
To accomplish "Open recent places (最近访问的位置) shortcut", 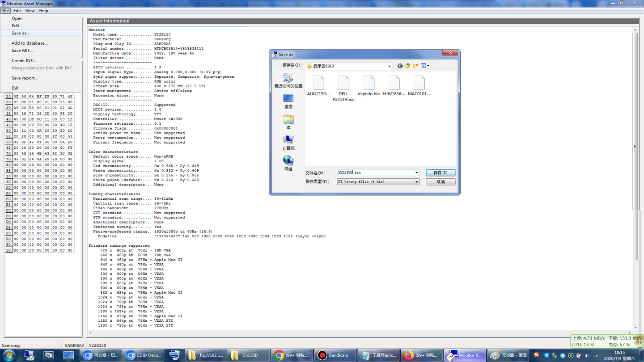I will pos(288,81).
